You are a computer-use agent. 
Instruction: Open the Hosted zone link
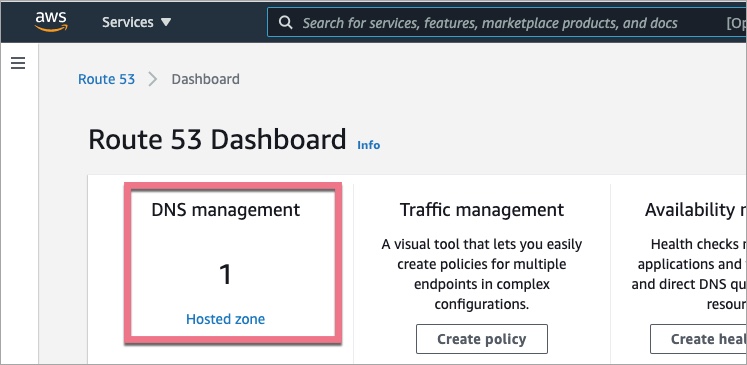(x=225, y=319)
